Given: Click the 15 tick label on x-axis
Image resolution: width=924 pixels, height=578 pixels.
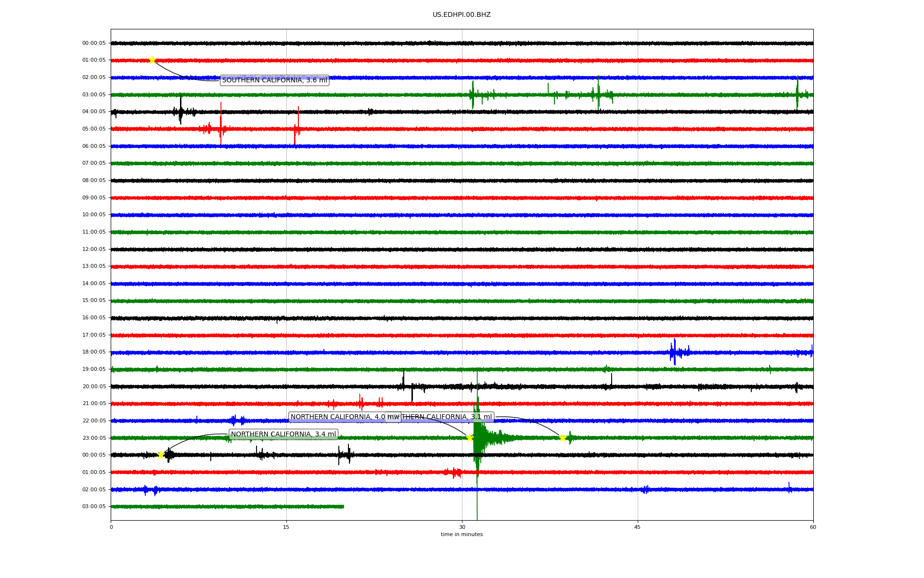Looking at the screenshot, I should click(286, 527).
